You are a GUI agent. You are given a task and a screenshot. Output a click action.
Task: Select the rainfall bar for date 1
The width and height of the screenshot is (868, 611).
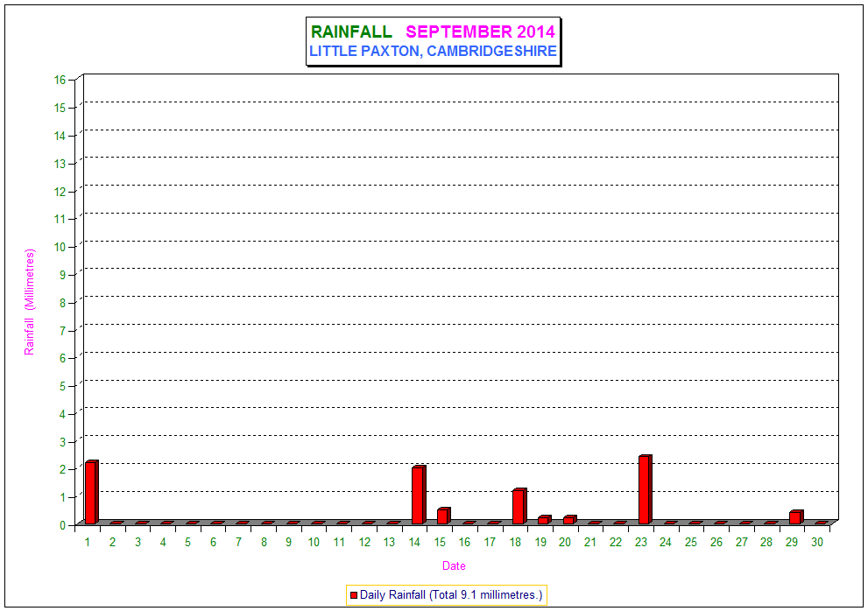pos(91,492)
